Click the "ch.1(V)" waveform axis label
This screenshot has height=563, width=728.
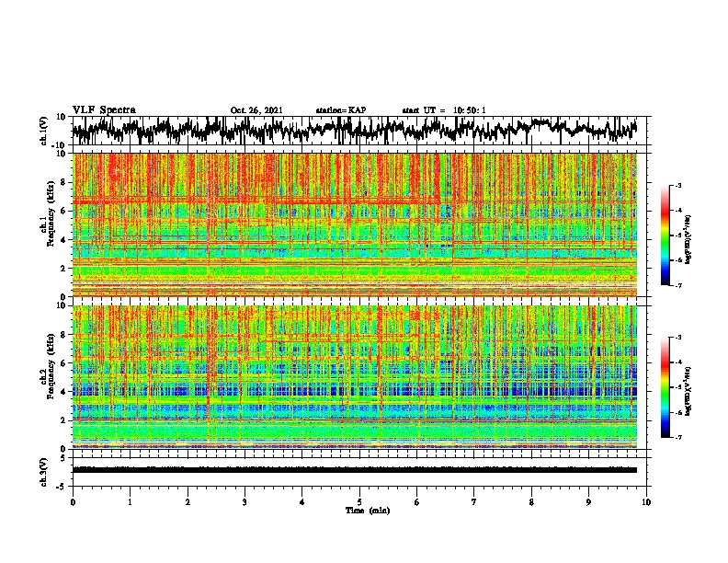pos(44,131)
